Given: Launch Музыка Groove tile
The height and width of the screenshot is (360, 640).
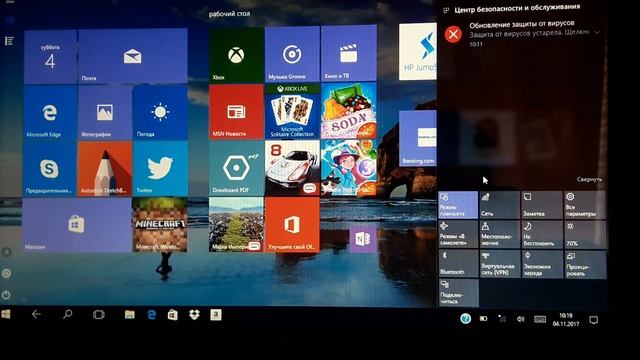Looking at the screenshot, I should pos(292,54).
